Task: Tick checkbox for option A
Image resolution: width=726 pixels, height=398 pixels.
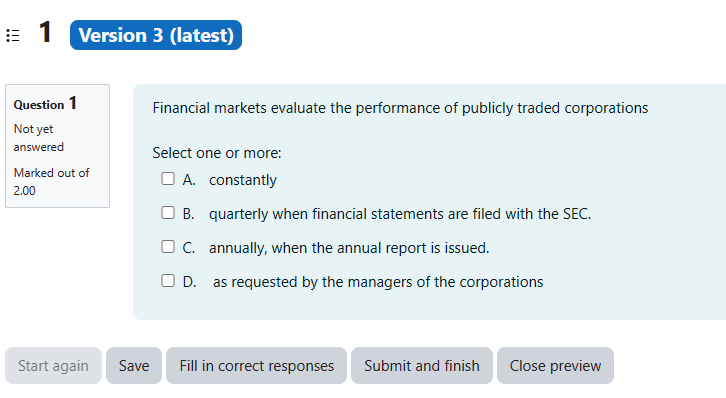Action: (x=168, y=179)
